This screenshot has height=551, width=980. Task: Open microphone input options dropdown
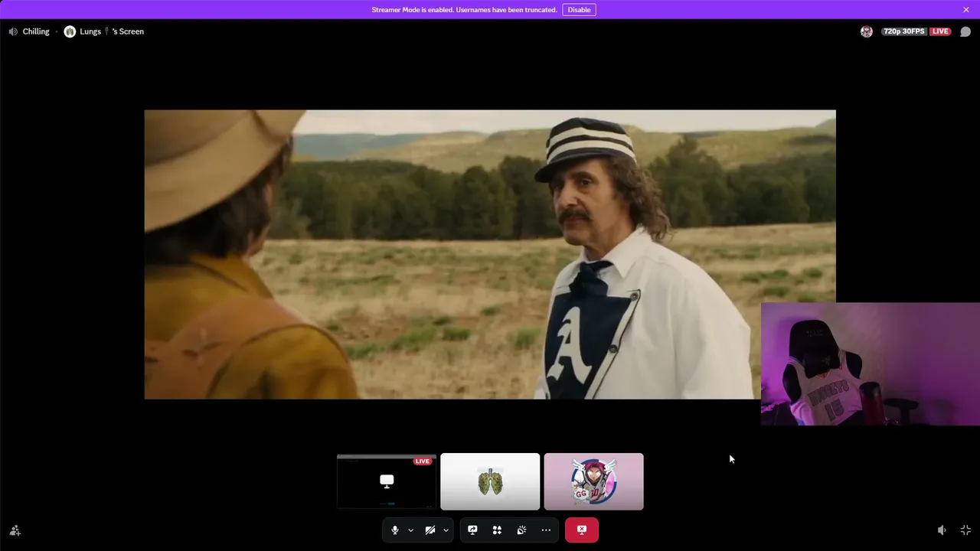(x=410, y=530)
